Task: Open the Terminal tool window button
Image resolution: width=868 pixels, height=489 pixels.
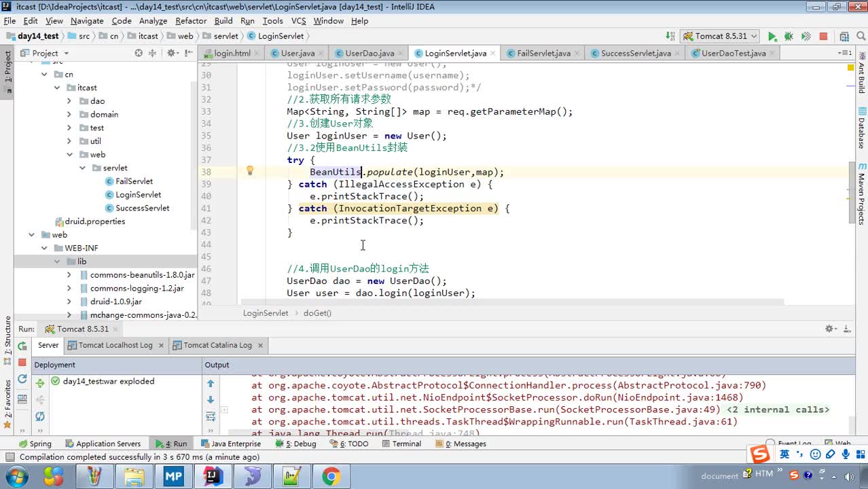Action: 401,443
